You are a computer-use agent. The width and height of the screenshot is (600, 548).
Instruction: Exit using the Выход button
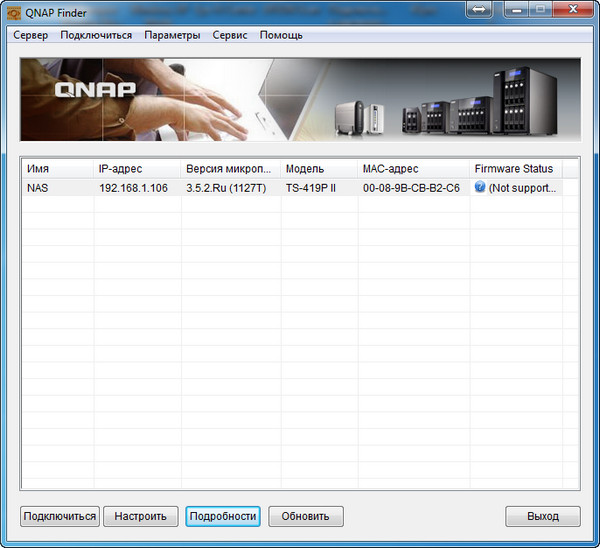click(x=543, y=517)
